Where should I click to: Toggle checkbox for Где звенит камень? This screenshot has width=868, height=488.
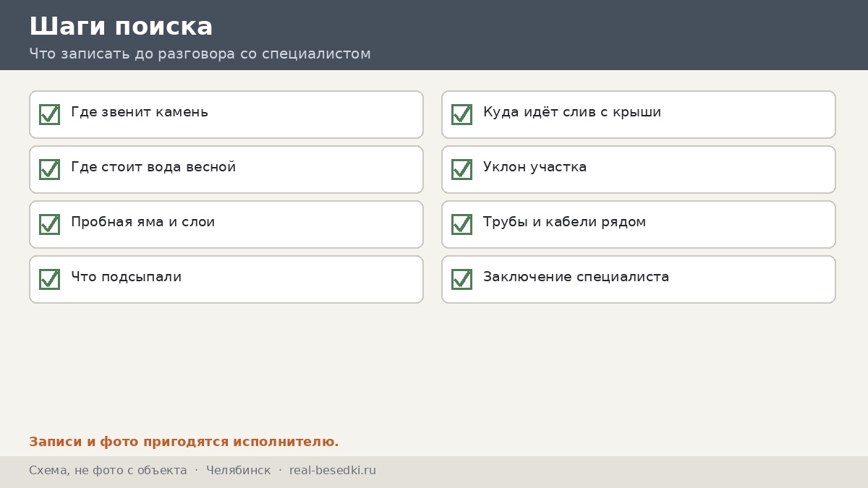[49, 114]
